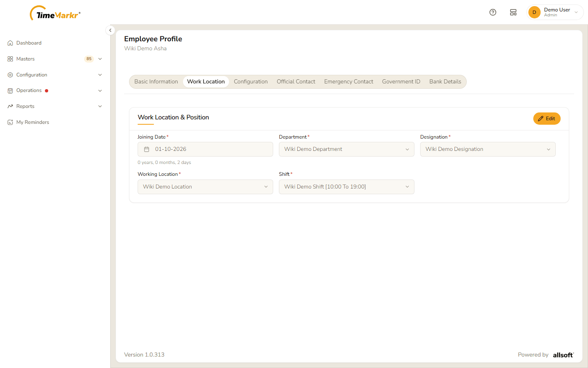
Task: Open the help question mark icon
Action: [493, 12]
